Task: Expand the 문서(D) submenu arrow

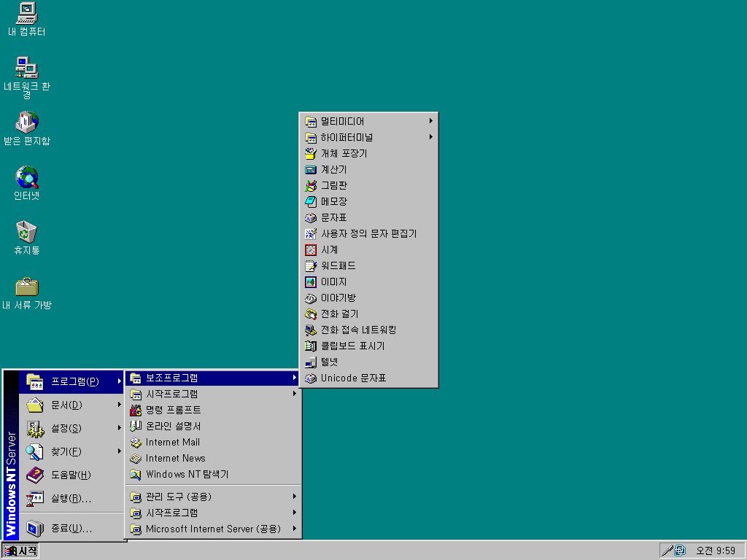Action: [119, 404]
